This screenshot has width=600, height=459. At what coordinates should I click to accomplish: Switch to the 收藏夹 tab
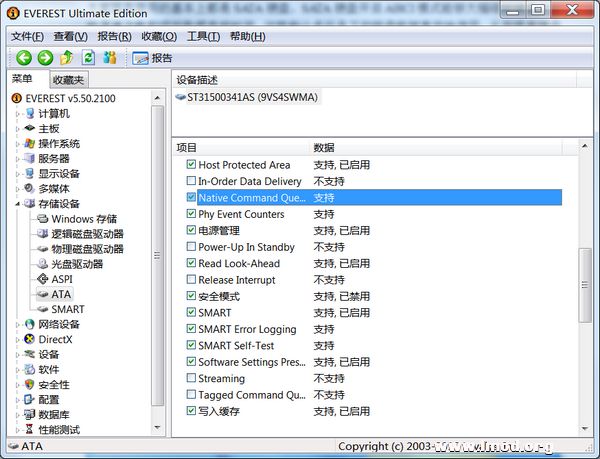(68, 80)
